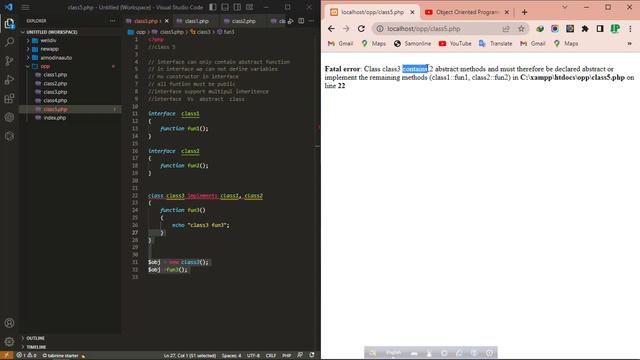The height and width of the screenshot is (360, 640).
Task: Change encoding via UTF-8 status item
Action: pos(253,356)
